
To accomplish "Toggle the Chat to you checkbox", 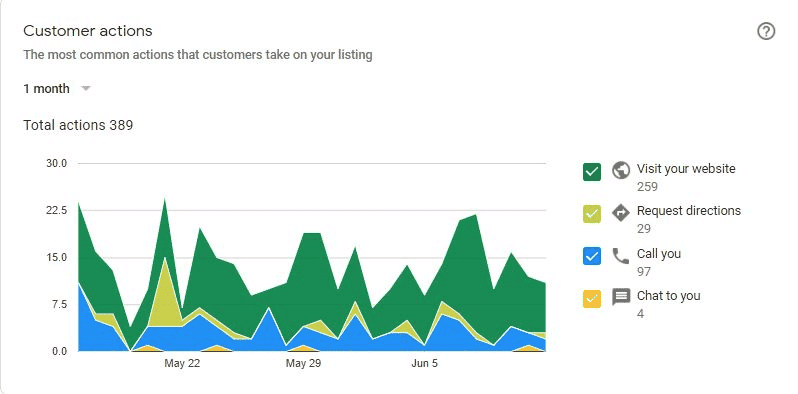I will pyautogui.click(x=592, y=299).
